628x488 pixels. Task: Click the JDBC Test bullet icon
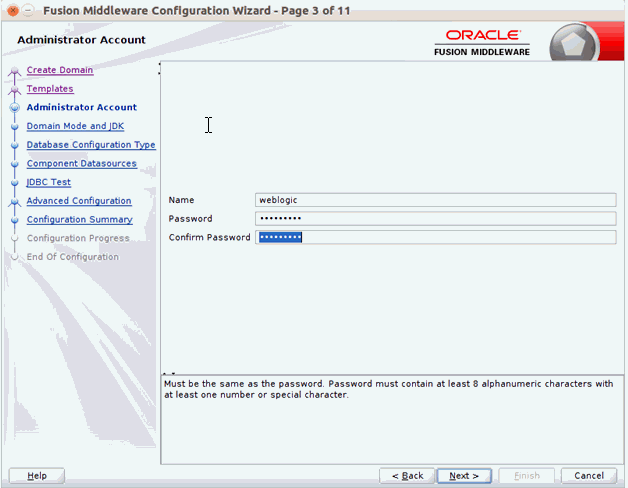click(15, 183)
